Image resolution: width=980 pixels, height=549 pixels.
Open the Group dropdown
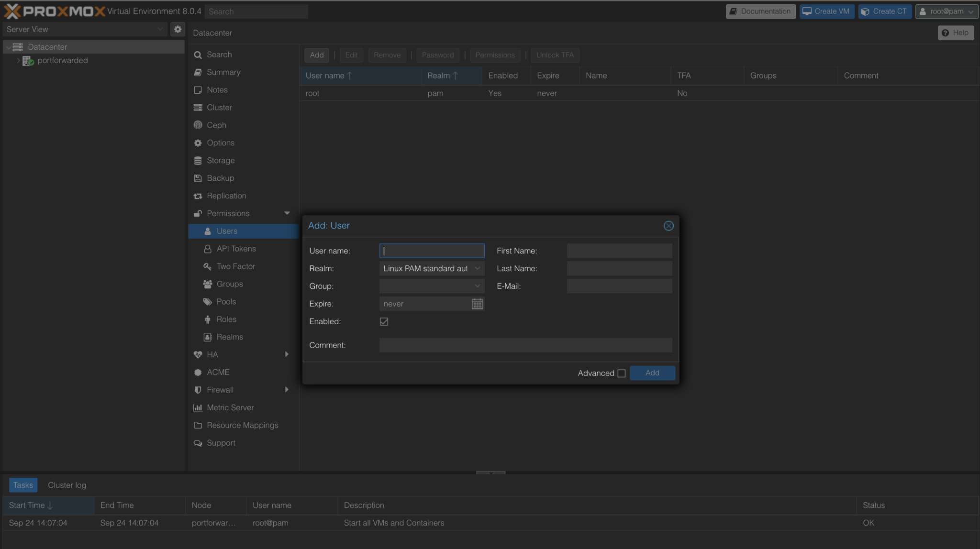click(x=477, y=286)
